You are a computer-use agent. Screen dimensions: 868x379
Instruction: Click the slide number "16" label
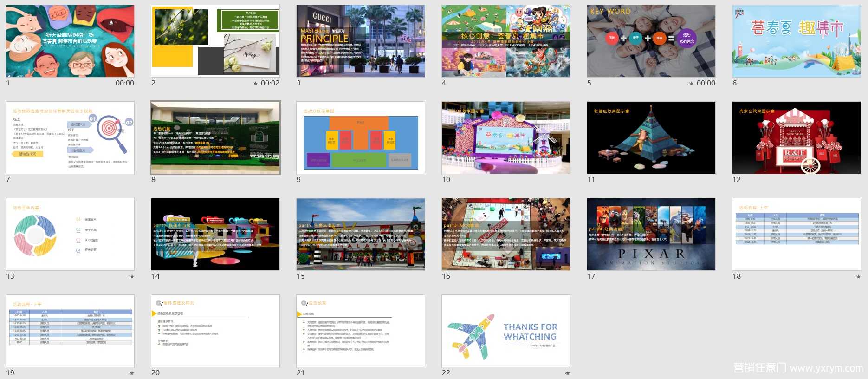[446, 276]
